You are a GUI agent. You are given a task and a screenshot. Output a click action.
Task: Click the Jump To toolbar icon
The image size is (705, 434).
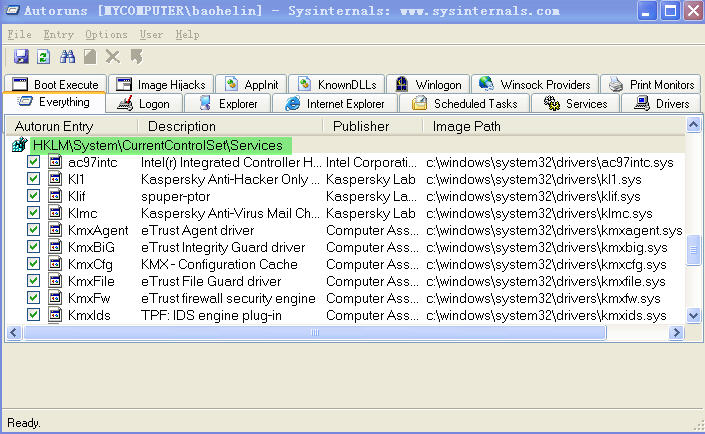tap(136, 57)
